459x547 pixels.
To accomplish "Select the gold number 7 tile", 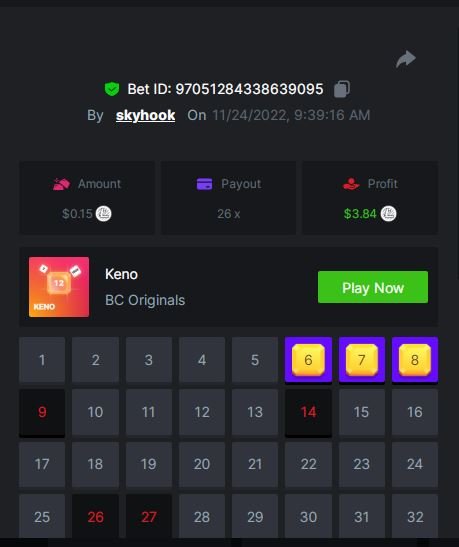I will 362,360.
